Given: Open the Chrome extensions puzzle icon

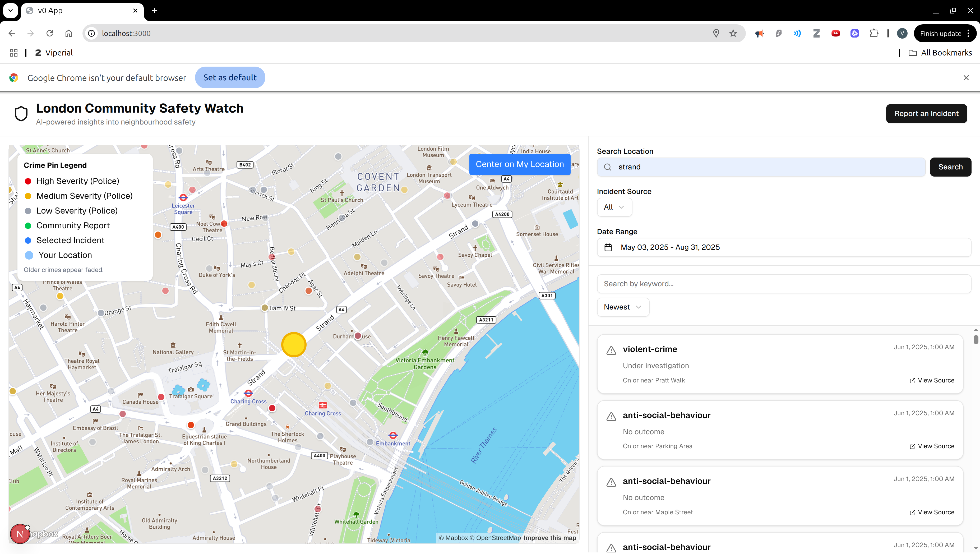Looking at the screenshot, I should click(x=874, y=34).
